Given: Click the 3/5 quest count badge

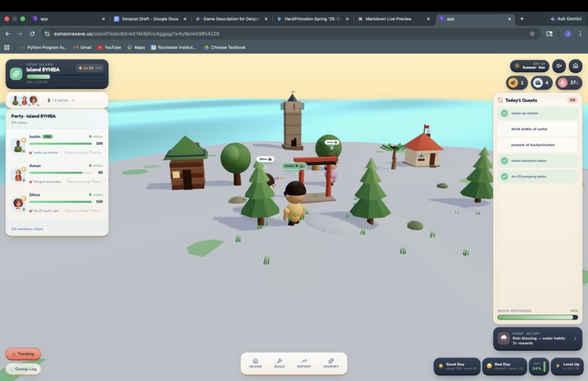Looking at the screenshot, I should pyautogui.click(x=572, y=100).
